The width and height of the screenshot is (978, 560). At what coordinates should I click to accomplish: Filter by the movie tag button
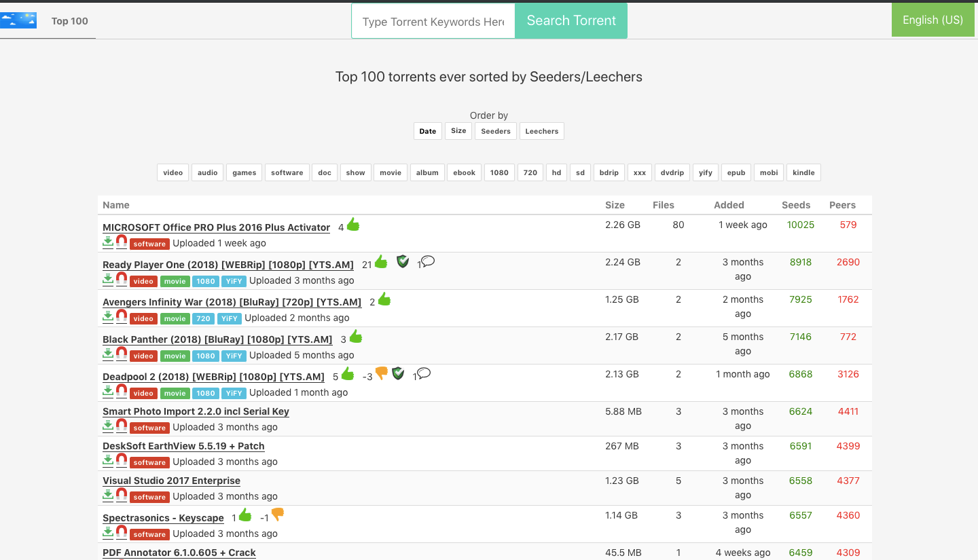coord(391,172)
